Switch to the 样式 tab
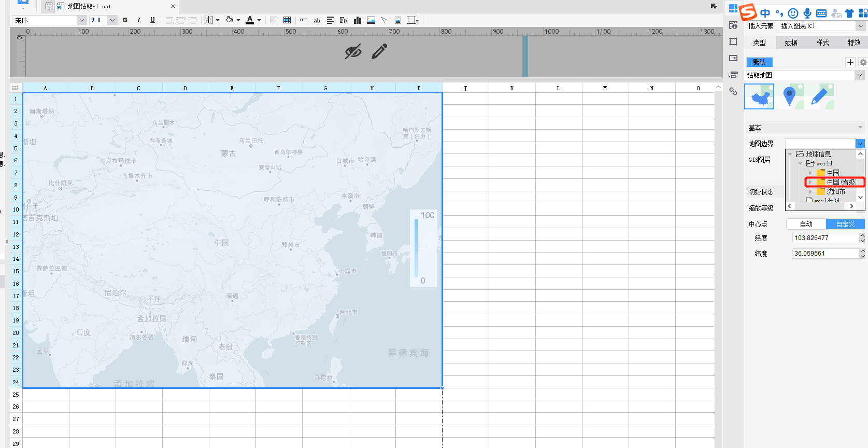Viewport: 868px width, 448px height. click(822, 43)
